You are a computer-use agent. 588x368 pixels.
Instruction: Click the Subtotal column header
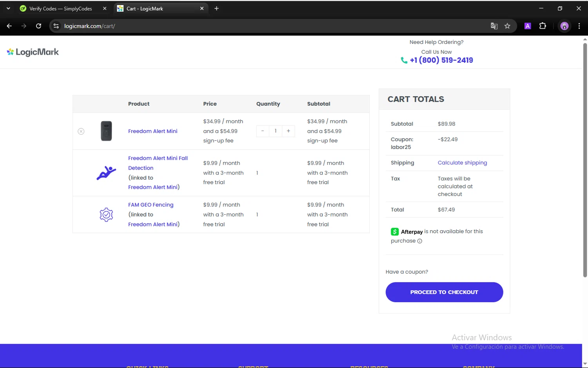[x=319, y=104]
